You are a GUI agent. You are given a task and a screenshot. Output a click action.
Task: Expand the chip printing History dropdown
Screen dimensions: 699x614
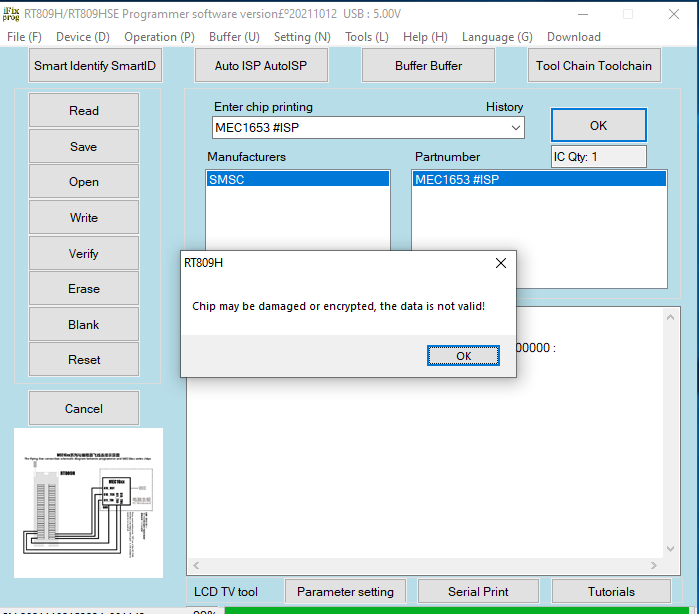[516, 128]
